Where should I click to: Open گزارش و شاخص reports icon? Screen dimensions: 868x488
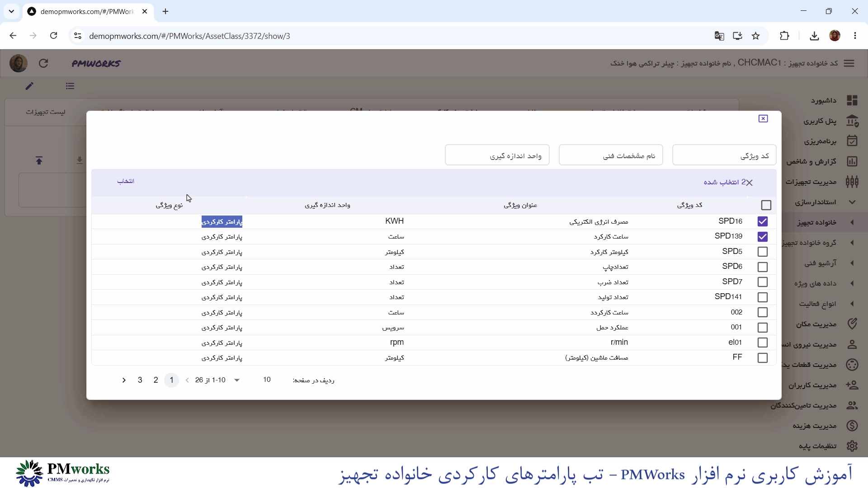pyautogui.click(x=852, y=161)
